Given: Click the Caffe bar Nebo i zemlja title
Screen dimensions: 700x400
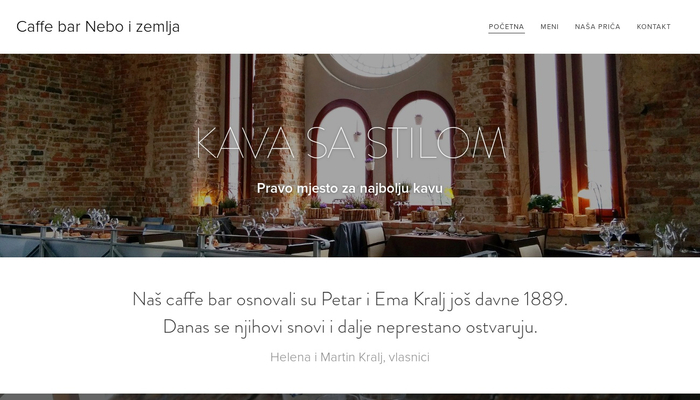Looking at the screenshot, I should 98,27.
